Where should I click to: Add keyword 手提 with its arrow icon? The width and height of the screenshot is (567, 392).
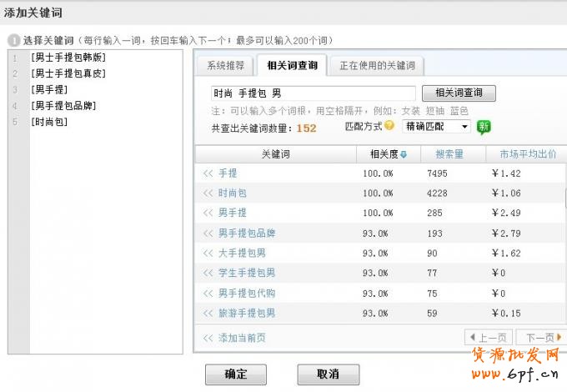click(208, 173)
